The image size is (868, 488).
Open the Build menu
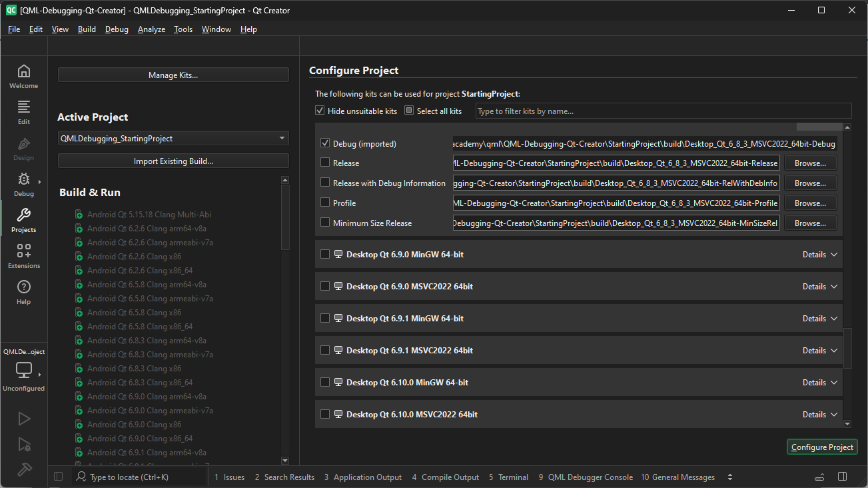point(87,29)
